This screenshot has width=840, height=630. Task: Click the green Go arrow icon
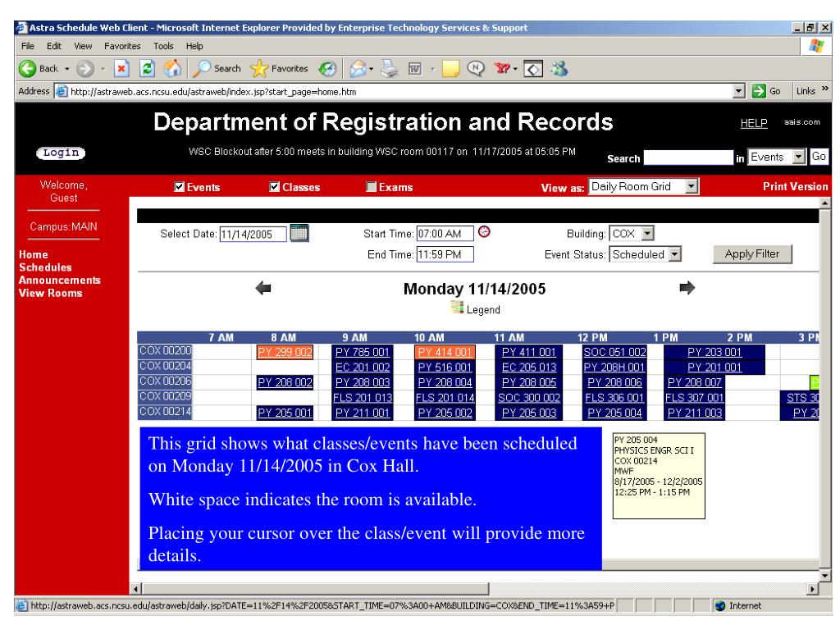[x=758, y=91]
